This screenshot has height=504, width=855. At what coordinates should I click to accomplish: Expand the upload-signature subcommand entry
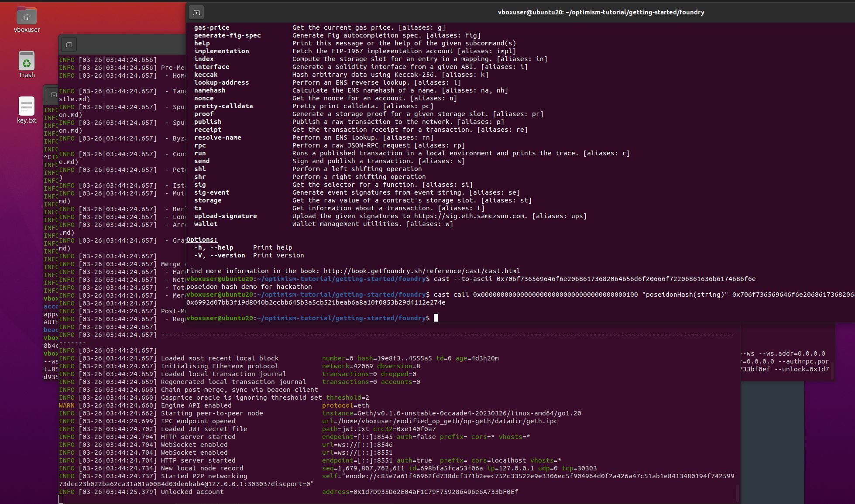(x=225, y=216)
